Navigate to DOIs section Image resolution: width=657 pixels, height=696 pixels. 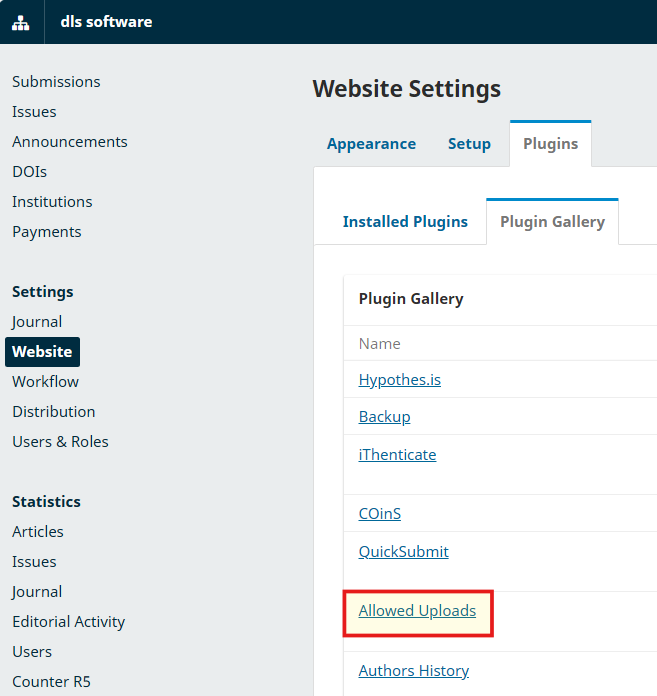29,172
